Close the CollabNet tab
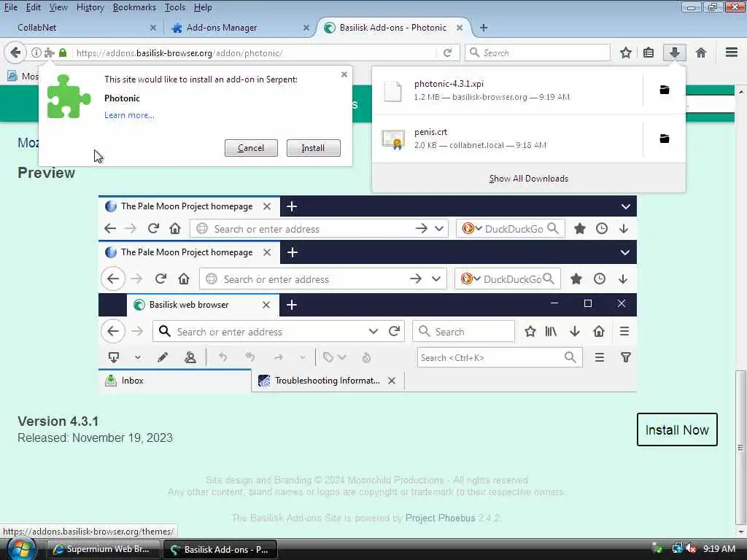This screenshot has height=560, width=747. [153, 28]
